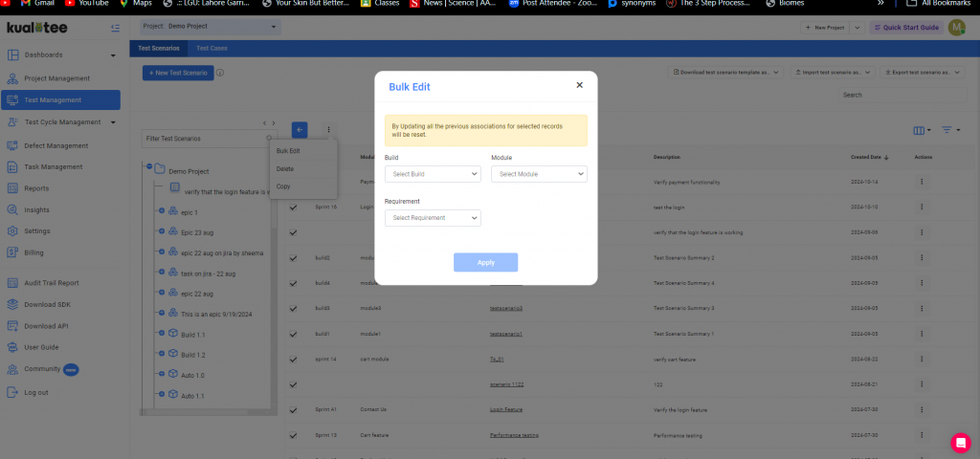Open Download test scenario template dropdown

tap(725, 73)
